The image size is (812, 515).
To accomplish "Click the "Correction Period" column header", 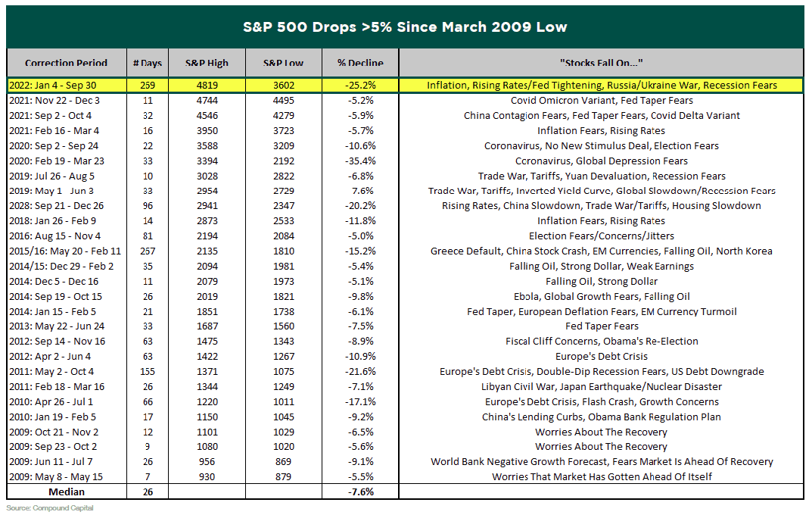I will coord(66,63).
